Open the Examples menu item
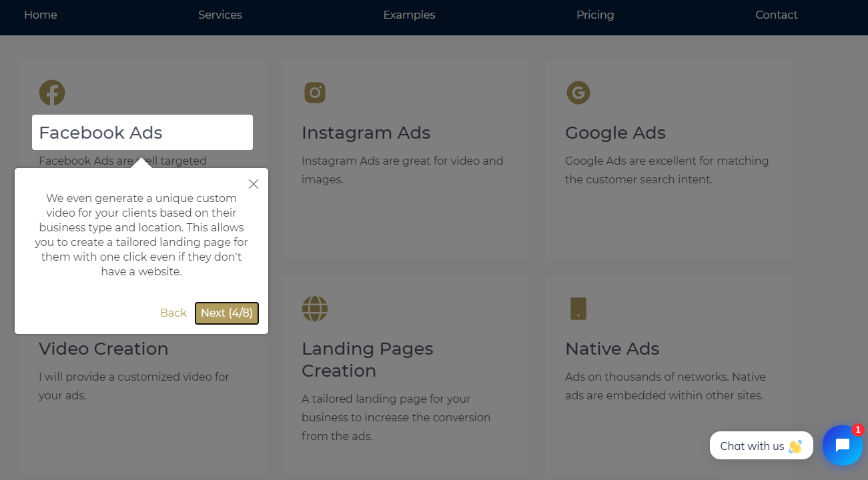Image resolution: width=868 pixels, height=480 pixels. coord(409,15)
